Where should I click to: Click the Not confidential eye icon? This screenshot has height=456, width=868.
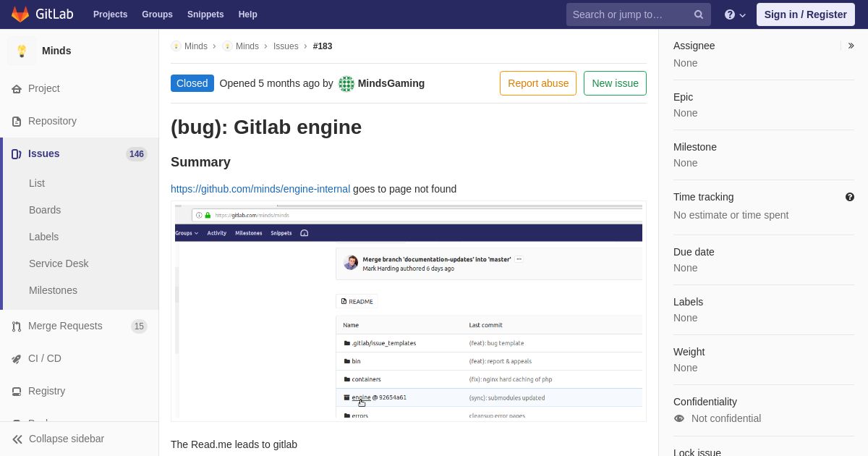[x=679, y=418]
